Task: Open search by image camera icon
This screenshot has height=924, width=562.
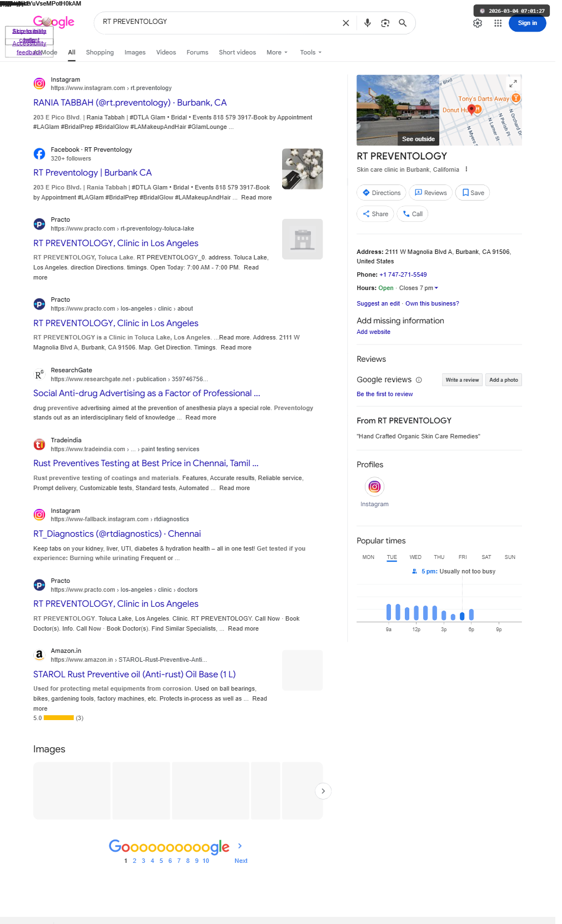Action: pos(385,23)
